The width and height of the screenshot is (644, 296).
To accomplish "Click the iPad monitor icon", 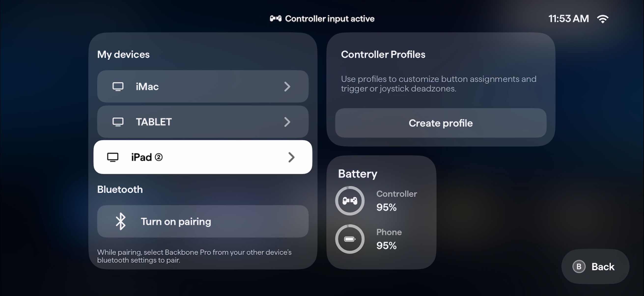I will tap(113, 157).
